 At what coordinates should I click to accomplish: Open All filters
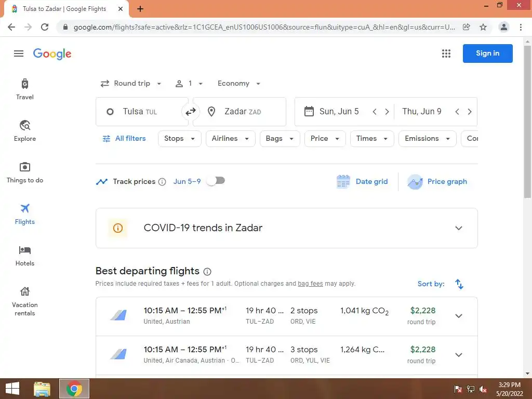click(124, 138)
